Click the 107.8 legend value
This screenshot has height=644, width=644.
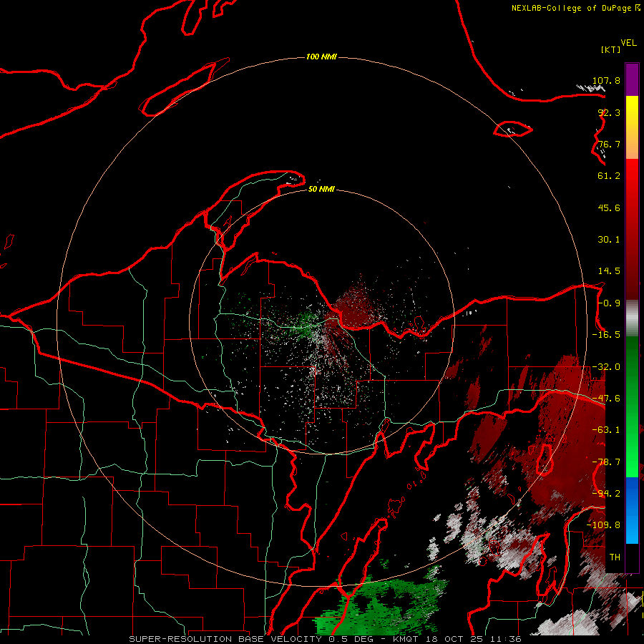[x=606, y=80]
